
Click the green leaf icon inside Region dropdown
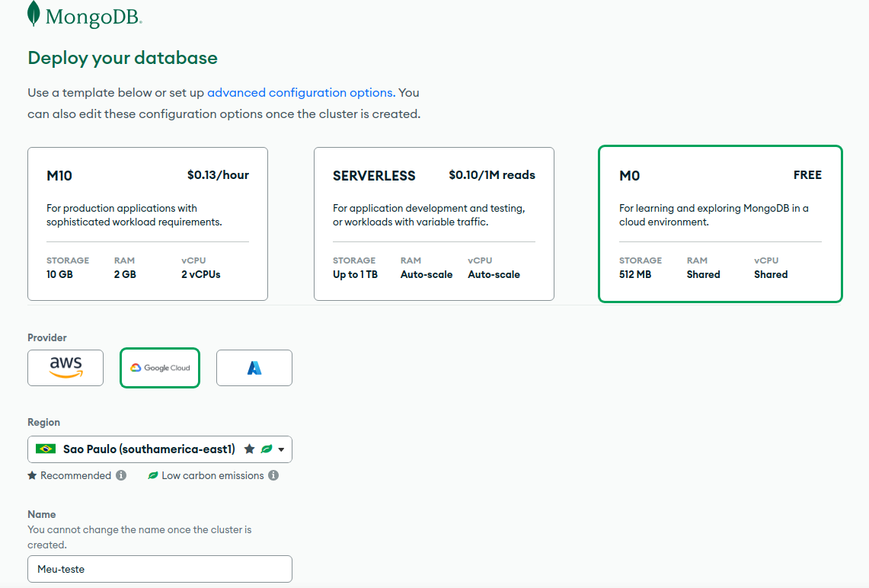[267, 449]
